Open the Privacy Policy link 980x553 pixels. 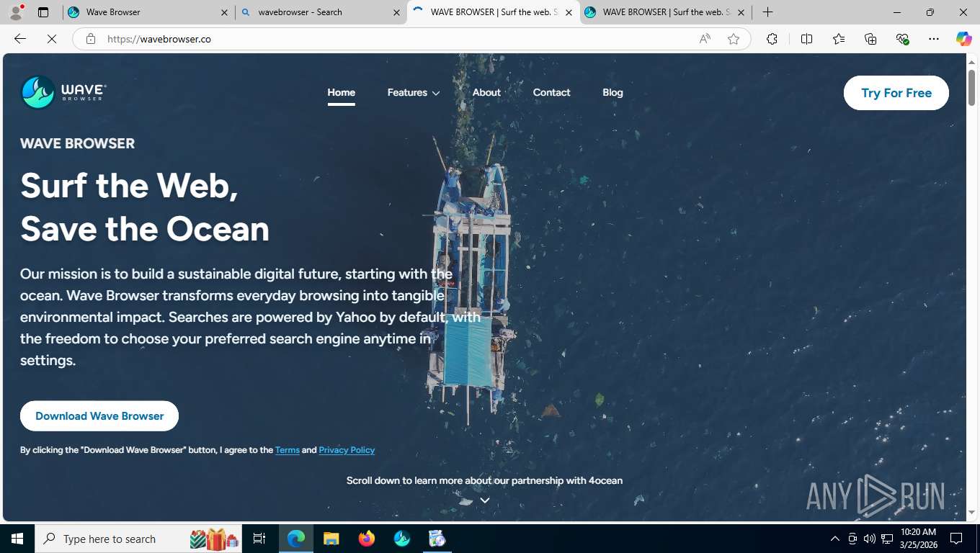point(347,450)
